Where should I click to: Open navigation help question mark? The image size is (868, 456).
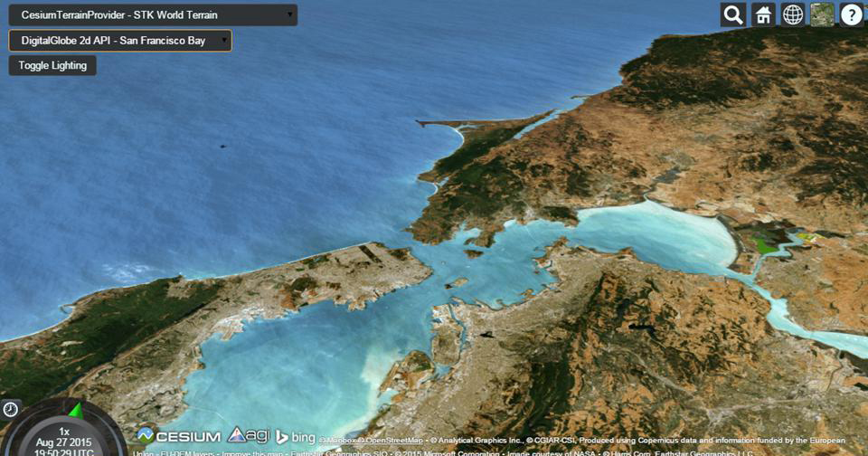pos(852,15)
